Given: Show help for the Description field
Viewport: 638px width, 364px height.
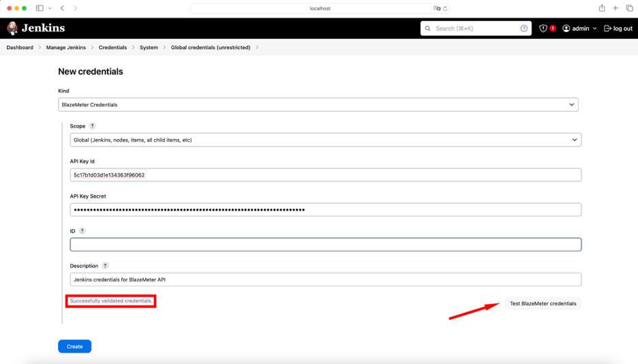Looking at the screenshot, I should coord(105,266).
